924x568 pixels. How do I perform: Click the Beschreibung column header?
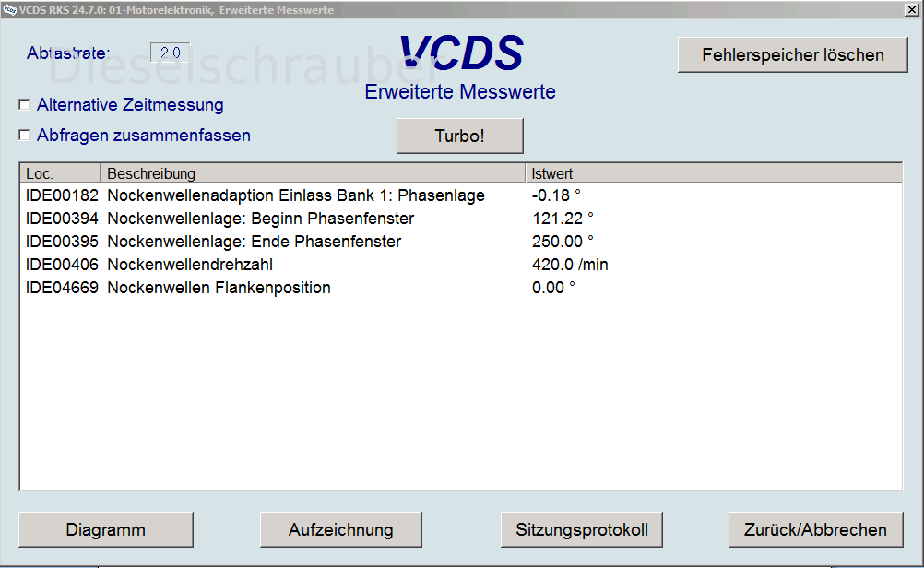coord(313,173)
